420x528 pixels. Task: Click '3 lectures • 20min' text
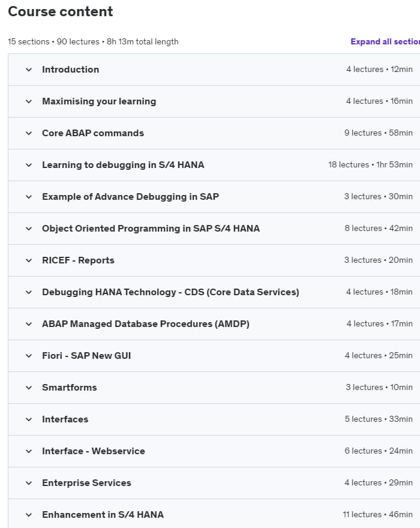(378, 260)
